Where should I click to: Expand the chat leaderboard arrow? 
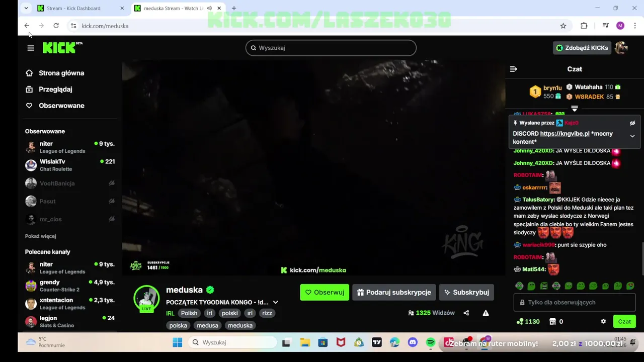[575, 109]
